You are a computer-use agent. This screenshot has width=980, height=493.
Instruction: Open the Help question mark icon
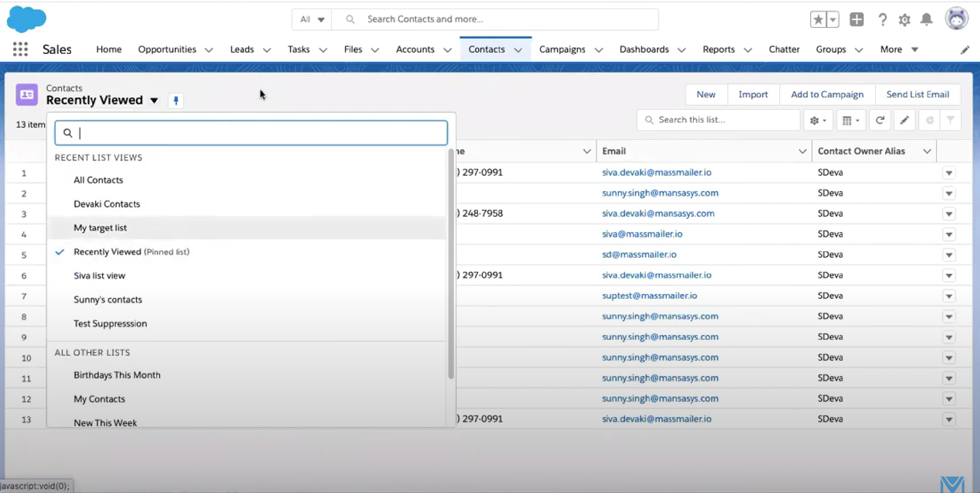click(882, 20)
